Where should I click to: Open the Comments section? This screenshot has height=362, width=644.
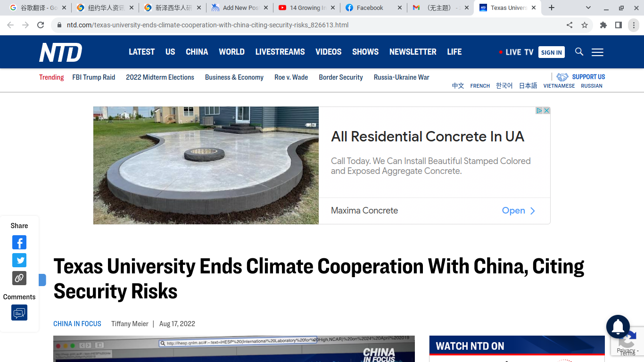point(19,312)
